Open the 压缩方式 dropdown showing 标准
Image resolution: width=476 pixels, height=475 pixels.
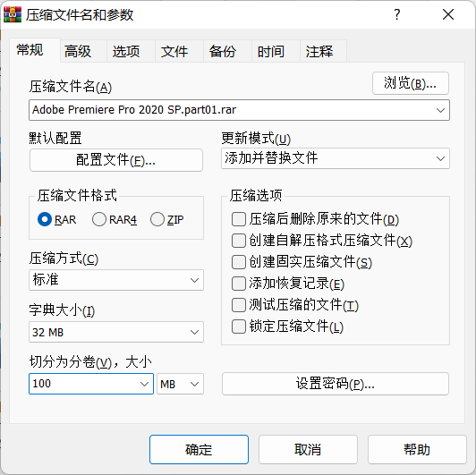[116, 280]
